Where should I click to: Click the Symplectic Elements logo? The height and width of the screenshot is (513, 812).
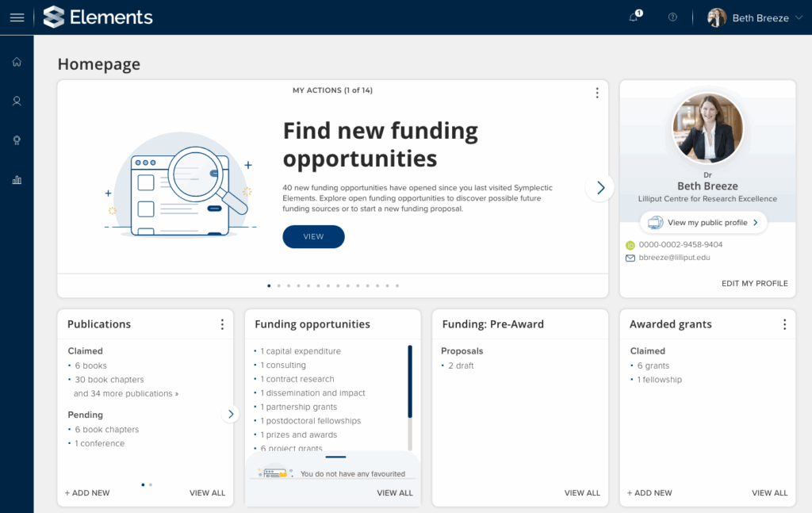click(98, 16)
